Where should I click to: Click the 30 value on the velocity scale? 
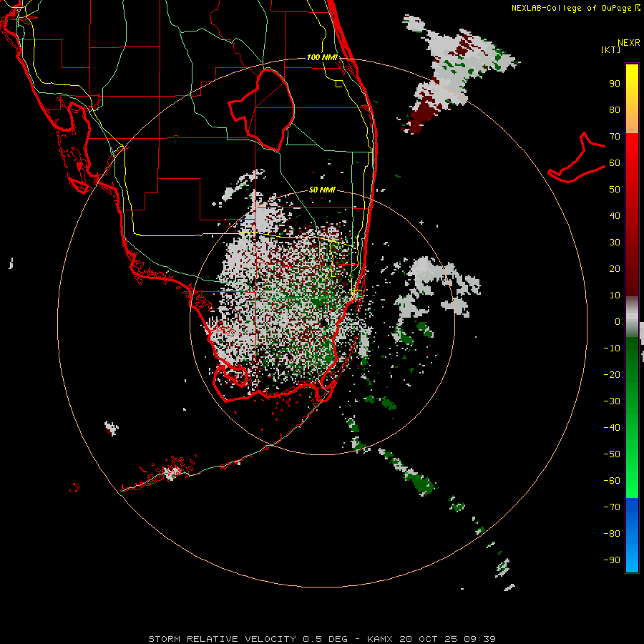tap(615, 243)
